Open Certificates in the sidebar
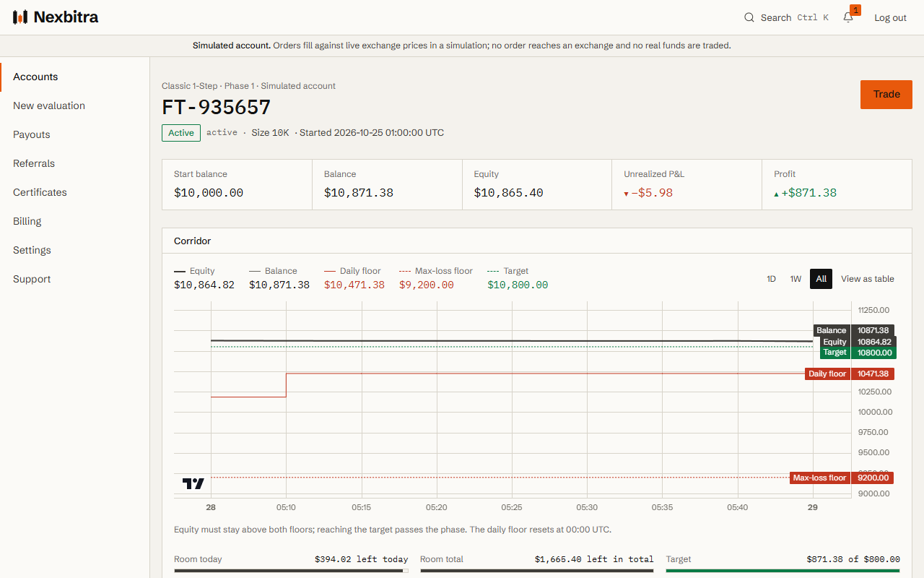Screen dimensions: 924x578 click(75, 192)
